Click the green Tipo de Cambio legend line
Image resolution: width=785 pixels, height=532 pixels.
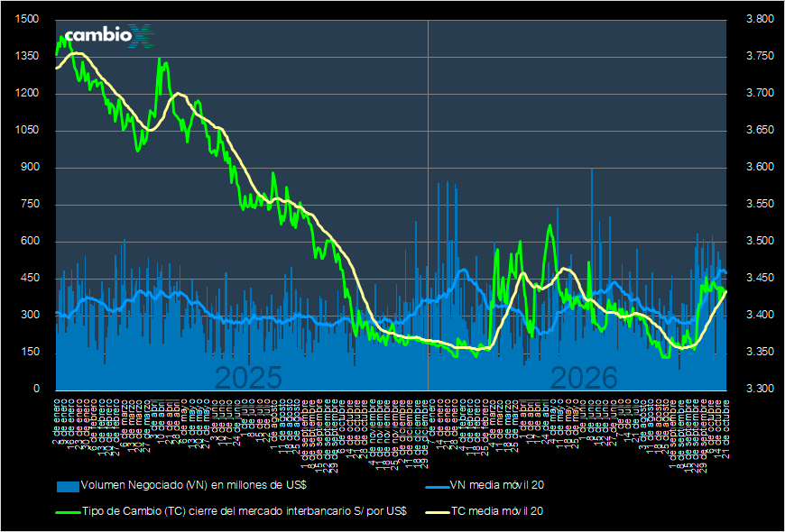[68, 511]
